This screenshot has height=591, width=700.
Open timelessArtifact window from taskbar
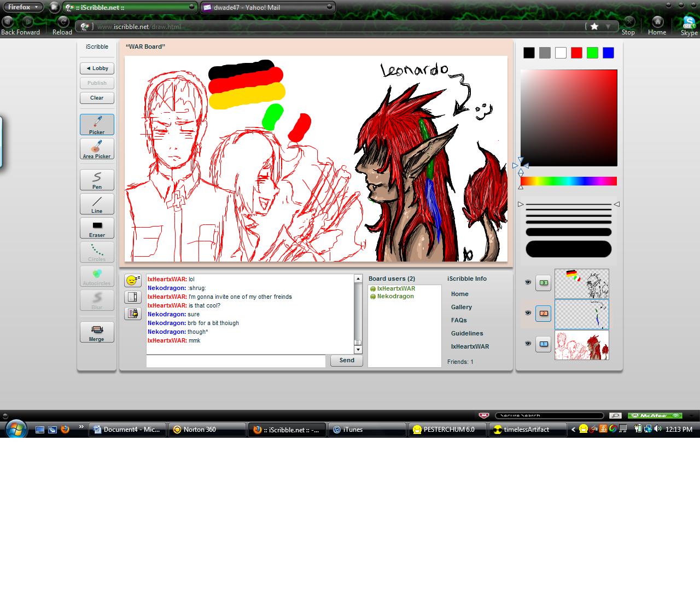(527, 430)
